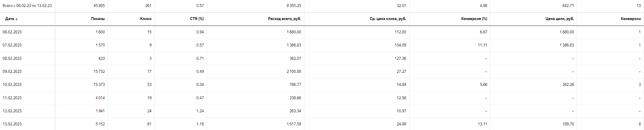The width and height of the screenshot is (644, 130).
Task: Click the totals row label Всего с 06.02.23
Action: (x=27, y=6)
